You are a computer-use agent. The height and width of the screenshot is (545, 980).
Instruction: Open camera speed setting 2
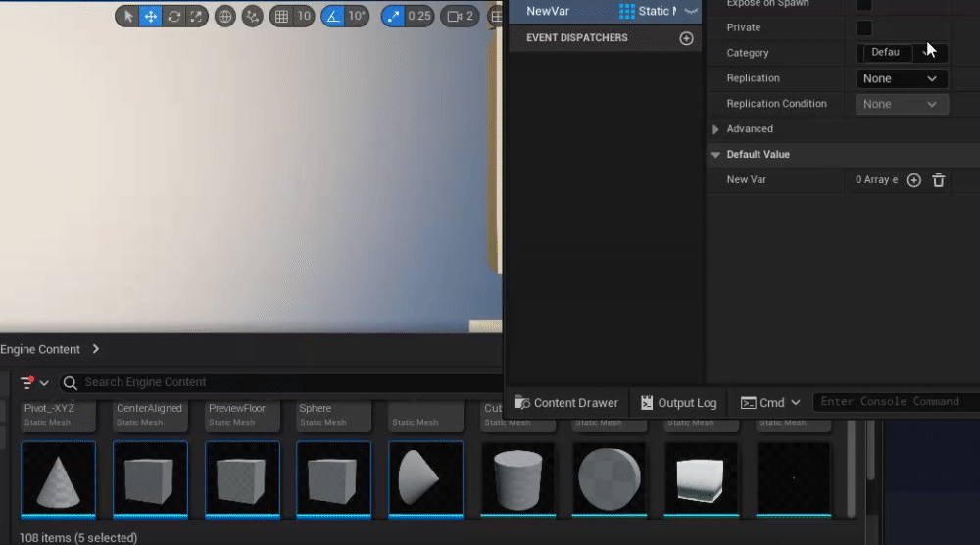pos(460,17)
